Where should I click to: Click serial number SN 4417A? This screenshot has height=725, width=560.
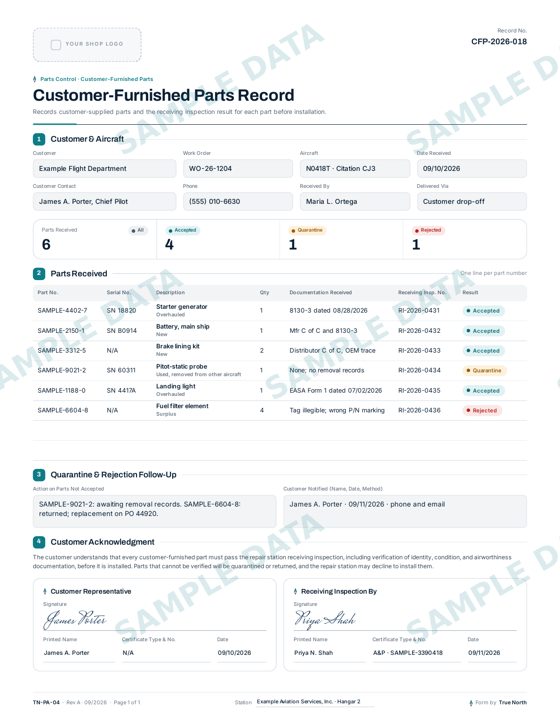click(121, 391)
